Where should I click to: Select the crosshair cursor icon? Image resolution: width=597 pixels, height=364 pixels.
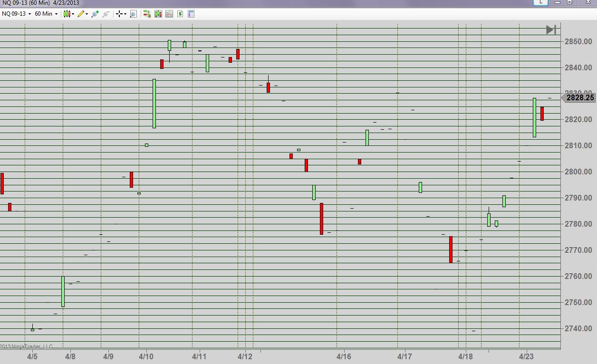[x=119, y=14]
